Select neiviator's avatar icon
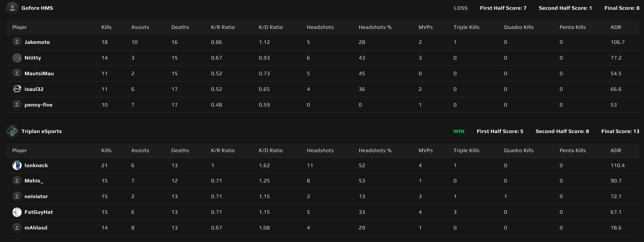 (x=17, y=196)
